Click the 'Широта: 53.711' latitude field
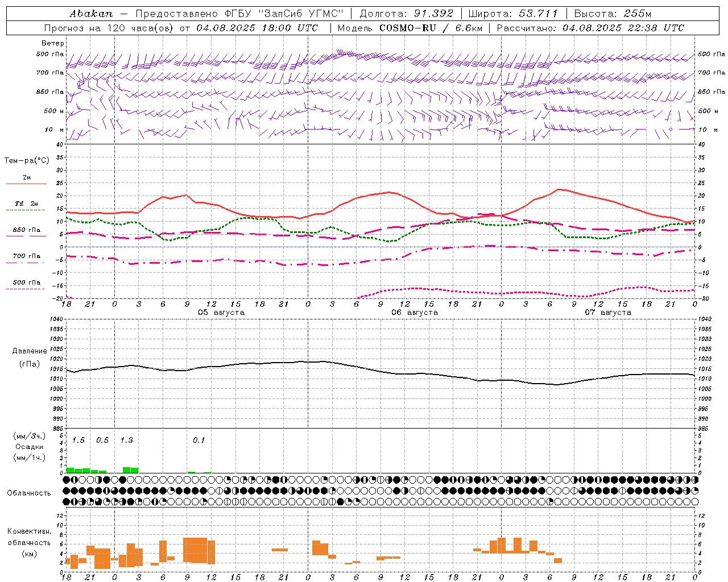Viewport: 728px width, 582px height. (x=513, y=14)
